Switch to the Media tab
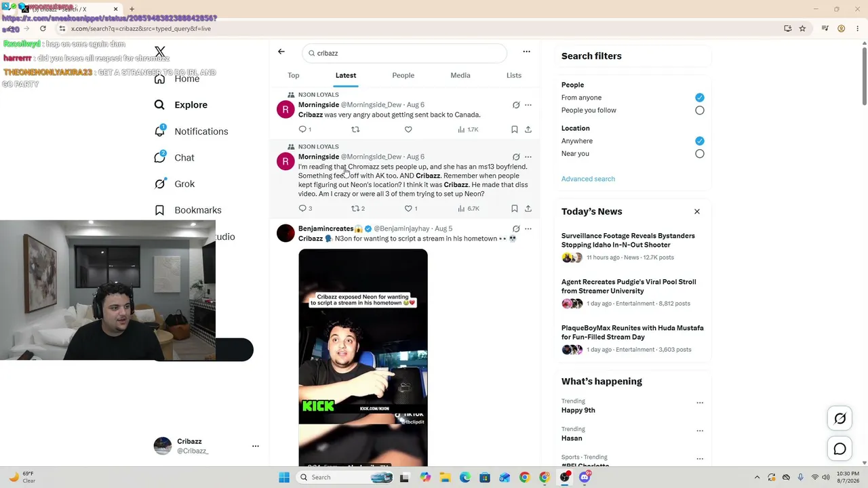The height and width of the screenshot is (488, 868). 460,75
